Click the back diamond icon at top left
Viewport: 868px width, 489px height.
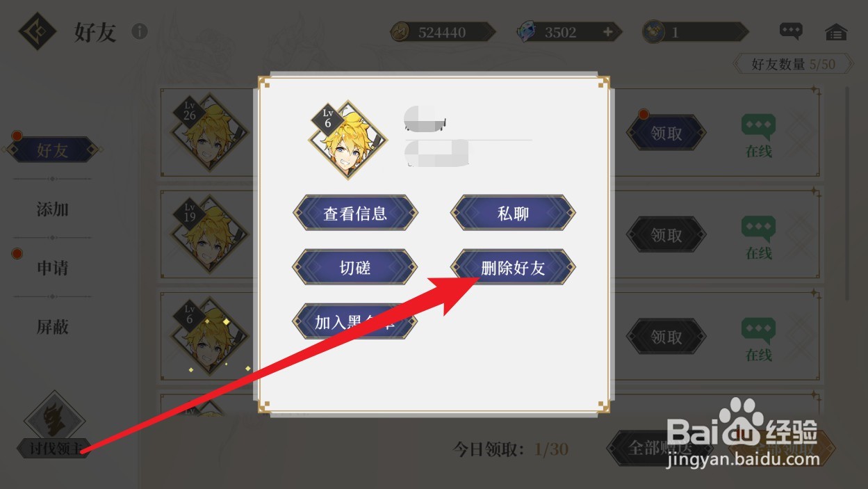coord(38,31)
